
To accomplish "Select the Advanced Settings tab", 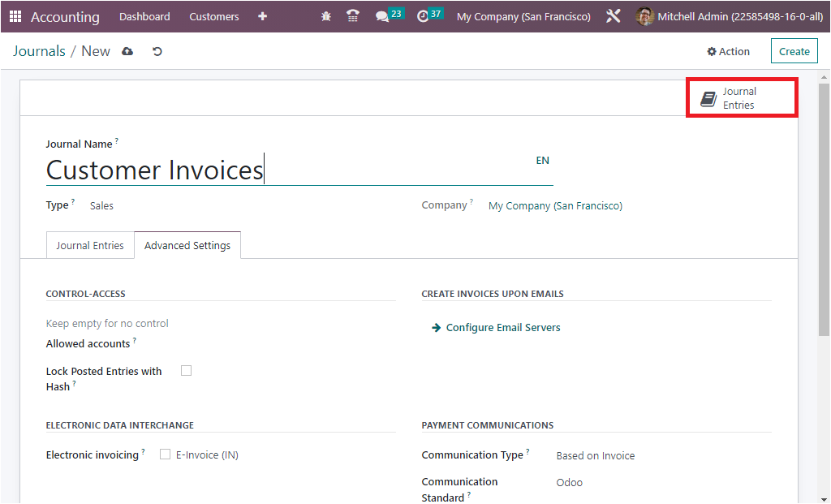I will pos(187,245).
